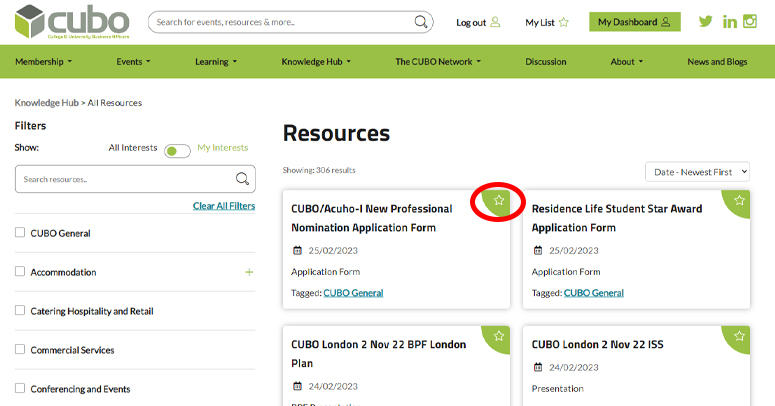Image resolution: width=775 pixels, height=406 pixels.
Task: Check Catering Hospitality and Retail filter
Action: pos(20,311)
